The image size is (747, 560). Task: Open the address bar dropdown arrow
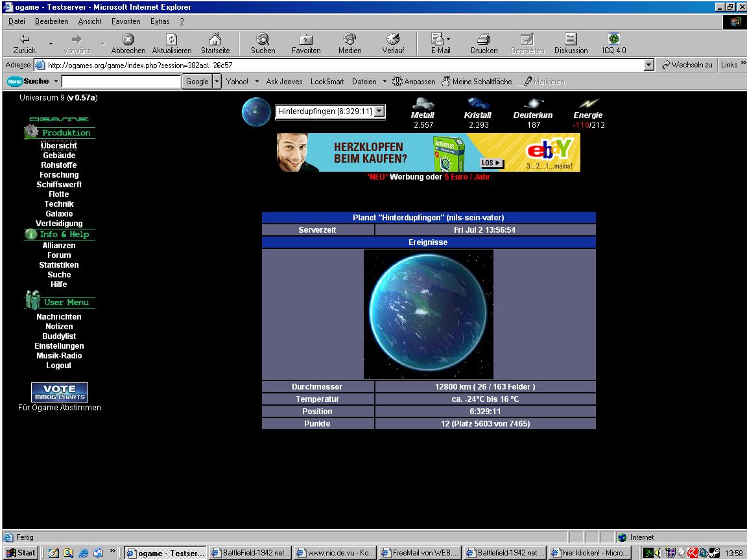[x=648, y=65]
